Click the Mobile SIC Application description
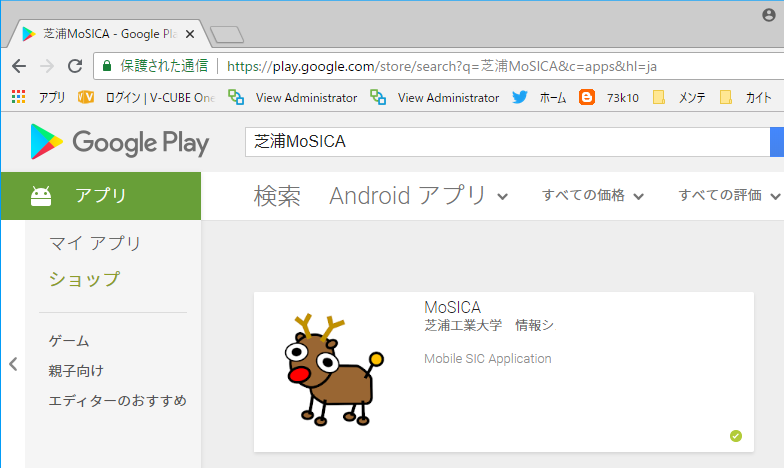The width and height of the screenshot is (784, 468). click(488, 358)
